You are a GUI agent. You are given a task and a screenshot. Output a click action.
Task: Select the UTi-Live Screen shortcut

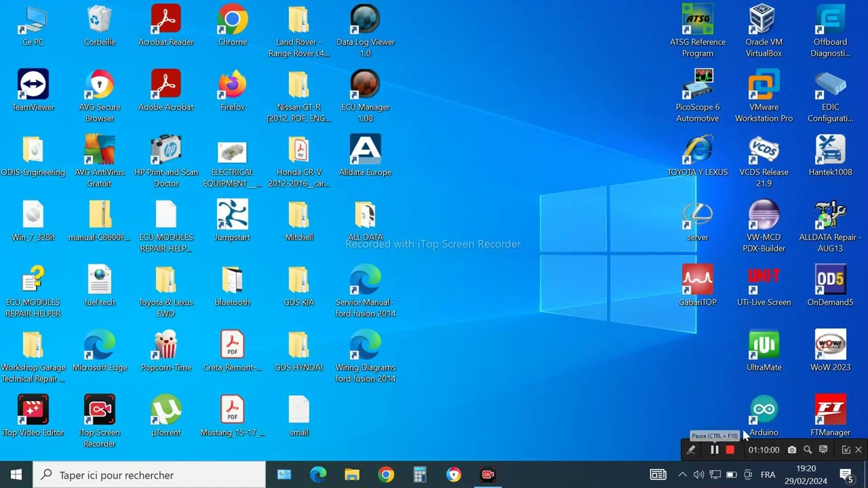pos(764,286)
